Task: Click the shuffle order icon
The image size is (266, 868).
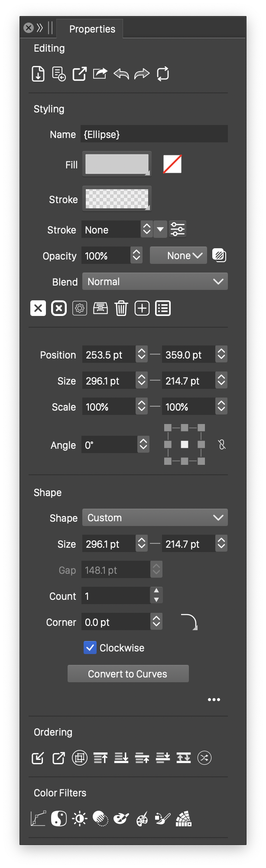Action: [204, 758]
